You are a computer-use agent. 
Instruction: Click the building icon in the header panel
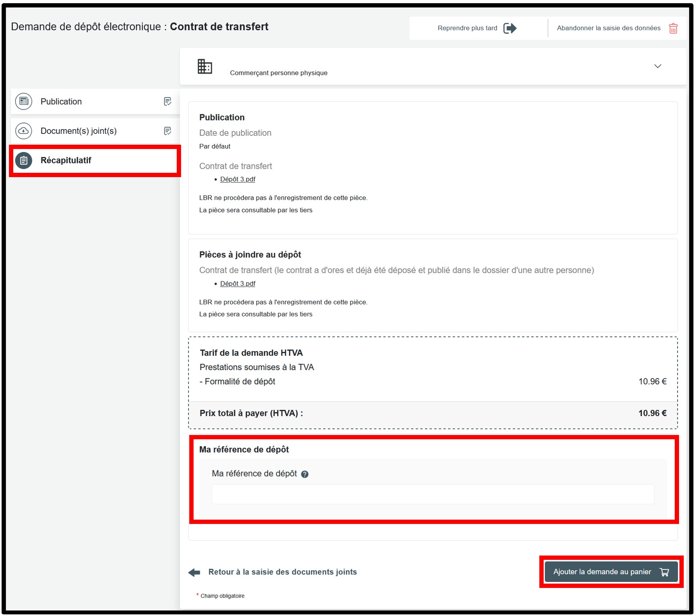point(204,66)
